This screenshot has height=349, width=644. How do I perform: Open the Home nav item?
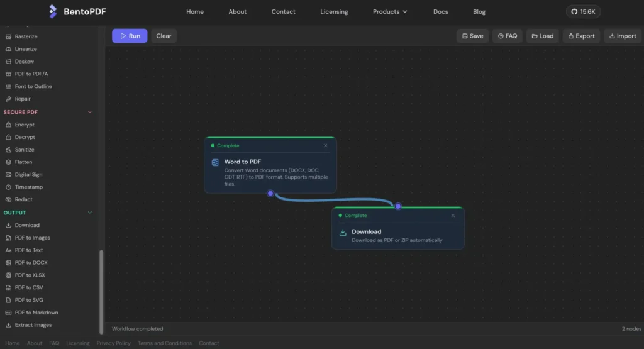point(195,12)
